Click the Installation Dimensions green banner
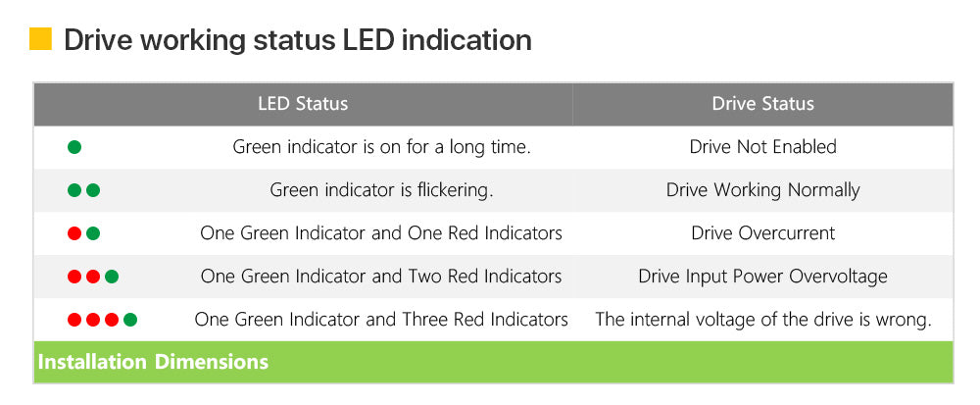This screenshot has height=405, width=980. pos(493,362)
